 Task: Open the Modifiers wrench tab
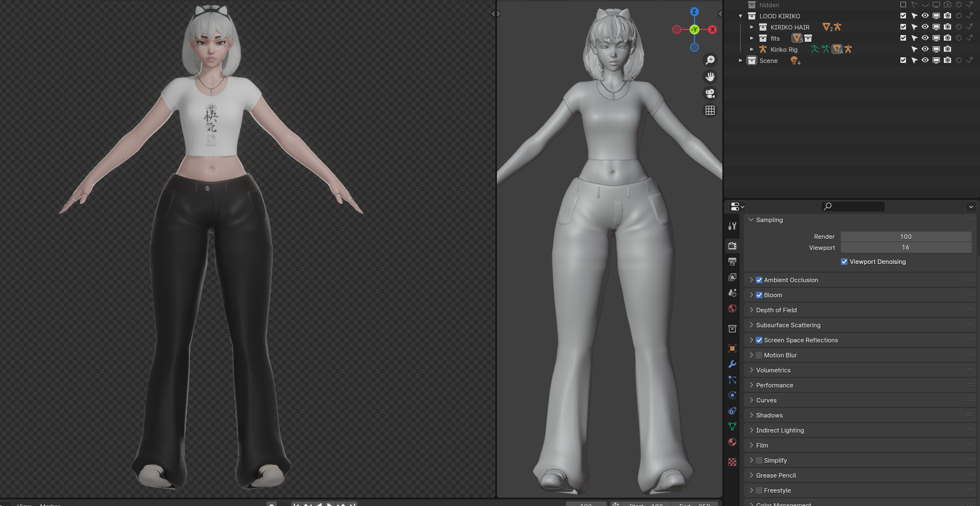(732, 364)
